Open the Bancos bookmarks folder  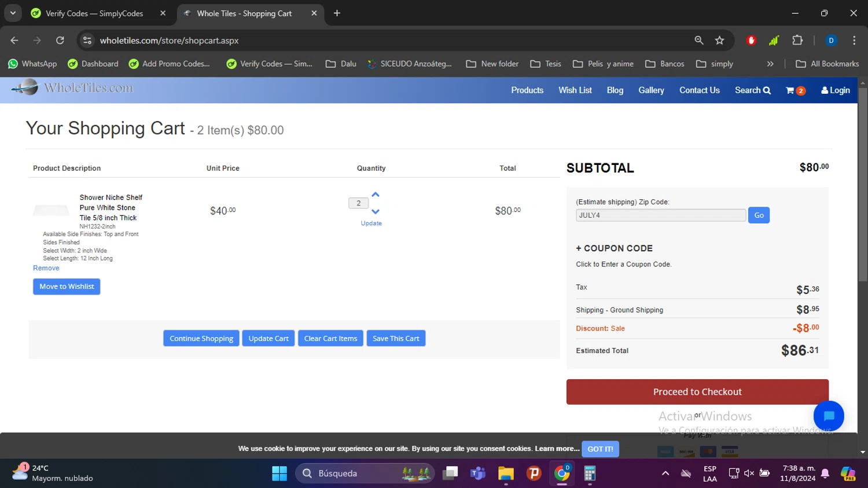[x=665, y=64]
